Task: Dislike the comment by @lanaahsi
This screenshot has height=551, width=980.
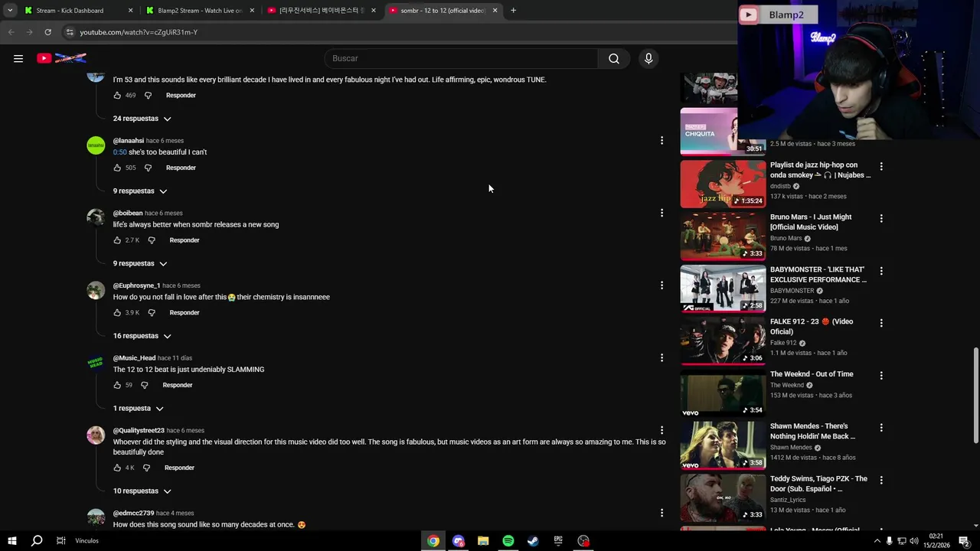Action: tap(148, 168)
